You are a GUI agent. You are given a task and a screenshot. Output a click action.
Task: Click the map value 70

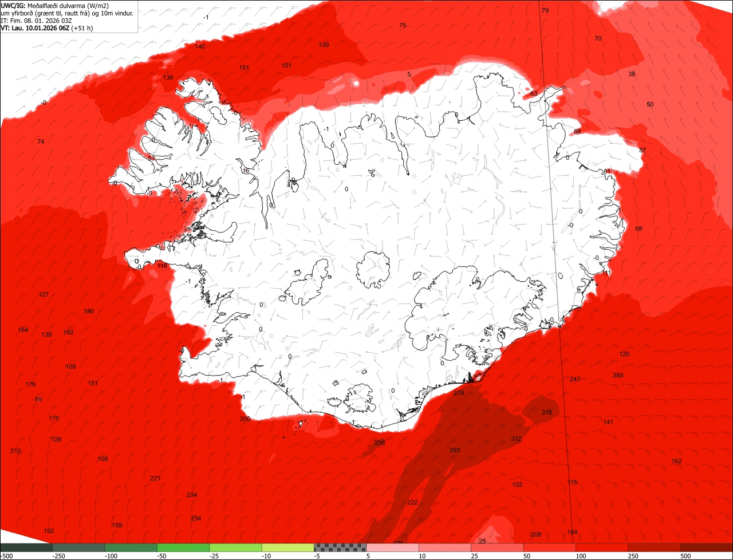598,39
